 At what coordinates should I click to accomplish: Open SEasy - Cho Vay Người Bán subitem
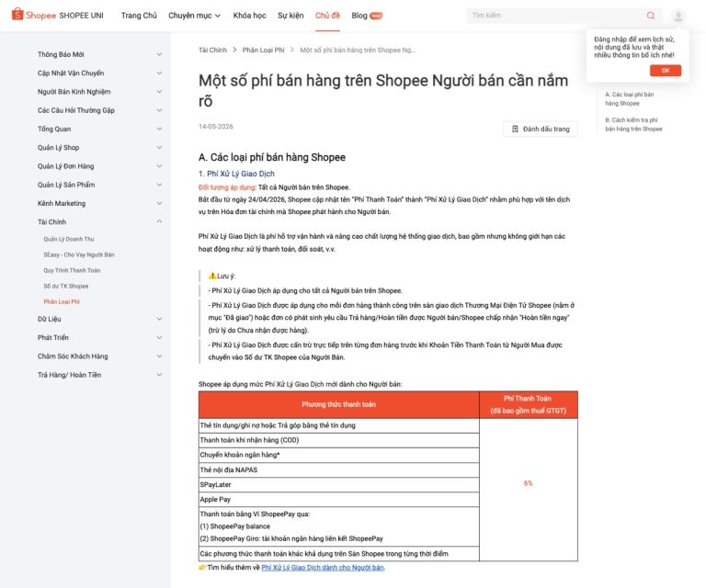tap(79, 254)
